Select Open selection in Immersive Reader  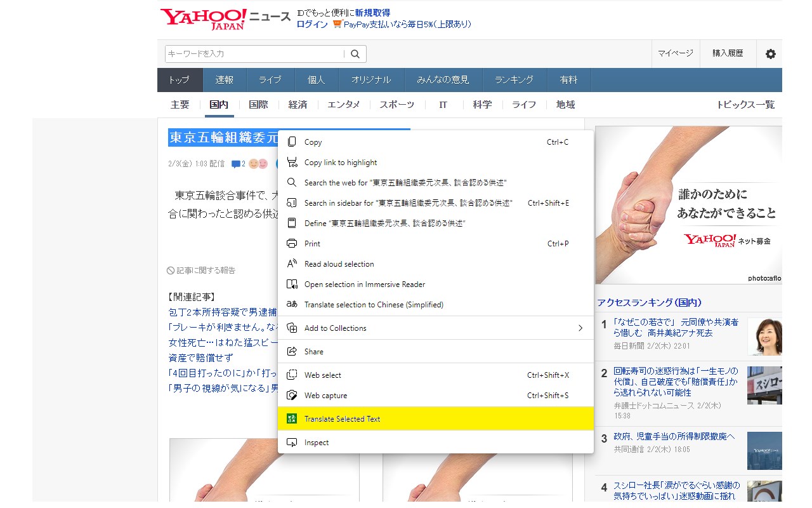pyautogui.click(x=436, y=284)
